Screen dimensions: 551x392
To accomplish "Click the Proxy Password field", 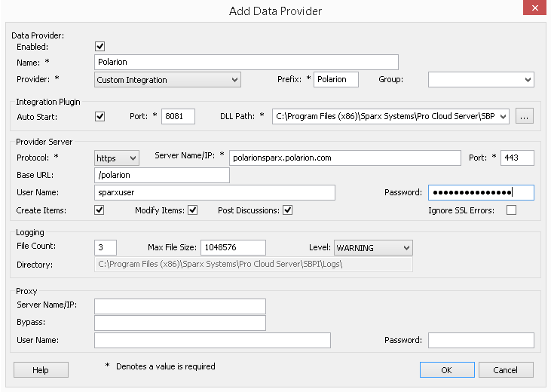I will click(x=481, y=340).
